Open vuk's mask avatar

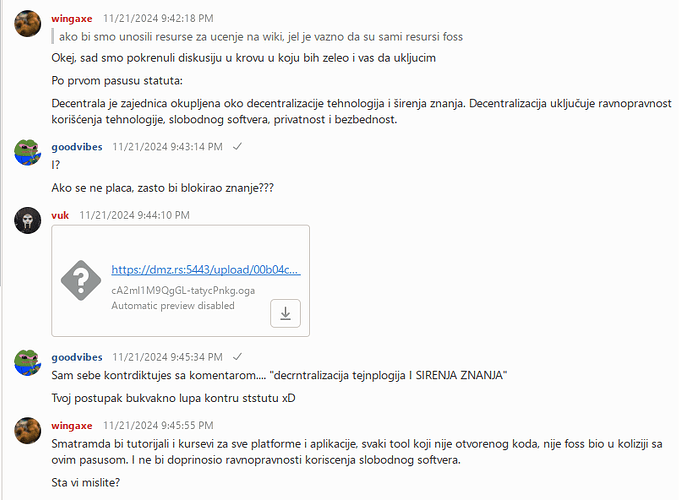[28, 220]
